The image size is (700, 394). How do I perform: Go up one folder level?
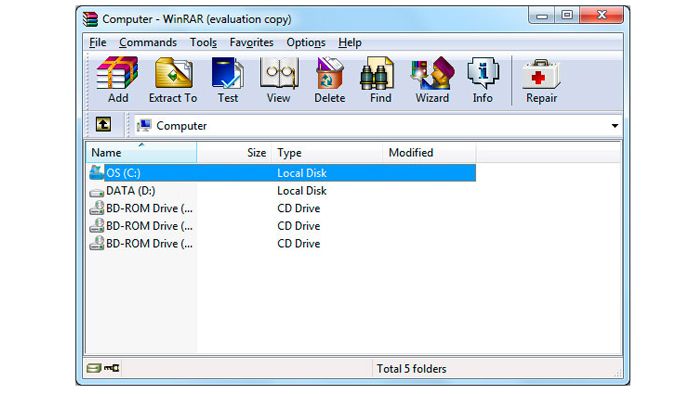(x=104, y=124)
